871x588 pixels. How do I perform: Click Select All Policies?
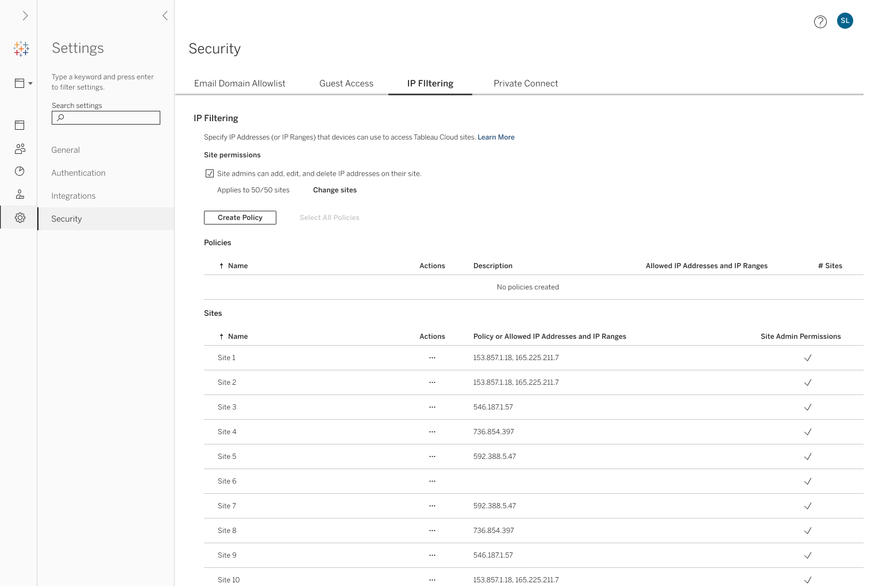pos(329,218)
